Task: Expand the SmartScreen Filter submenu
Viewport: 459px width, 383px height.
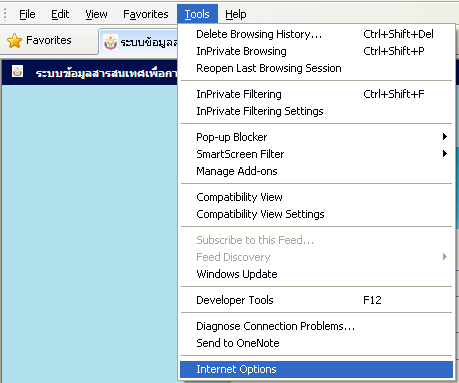Action: coord(316,154)
